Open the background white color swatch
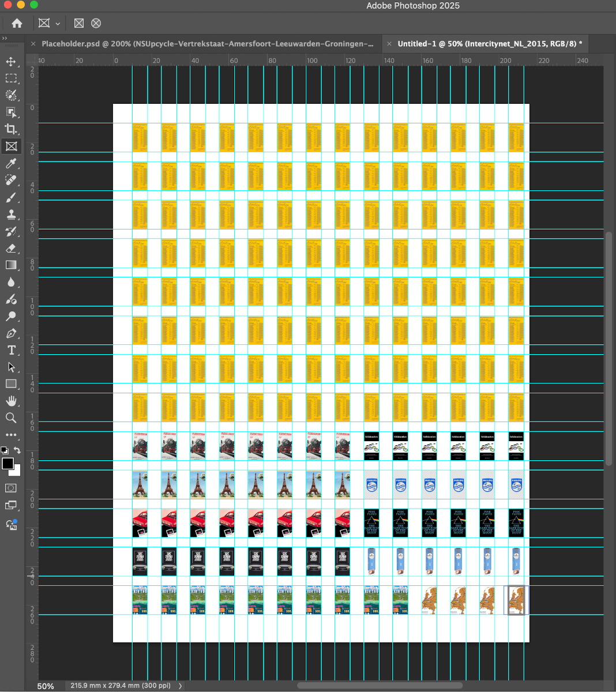The image size is (616, 692). pos(17,472)
